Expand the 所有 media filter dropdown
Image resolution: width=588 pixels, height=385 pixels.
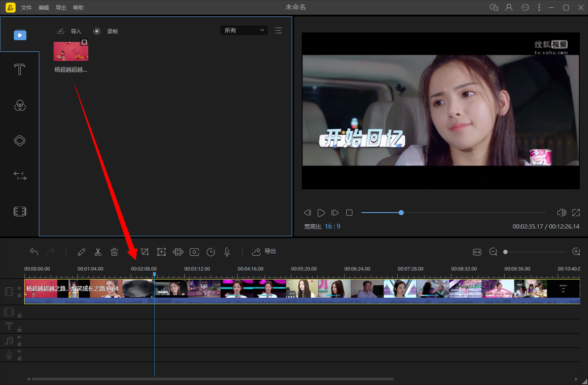244,30
